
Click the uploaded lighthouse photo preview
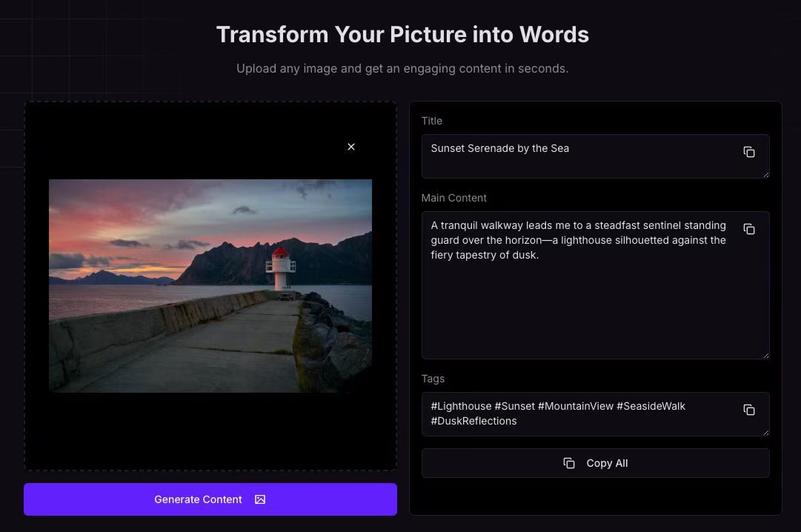[210, 286]
